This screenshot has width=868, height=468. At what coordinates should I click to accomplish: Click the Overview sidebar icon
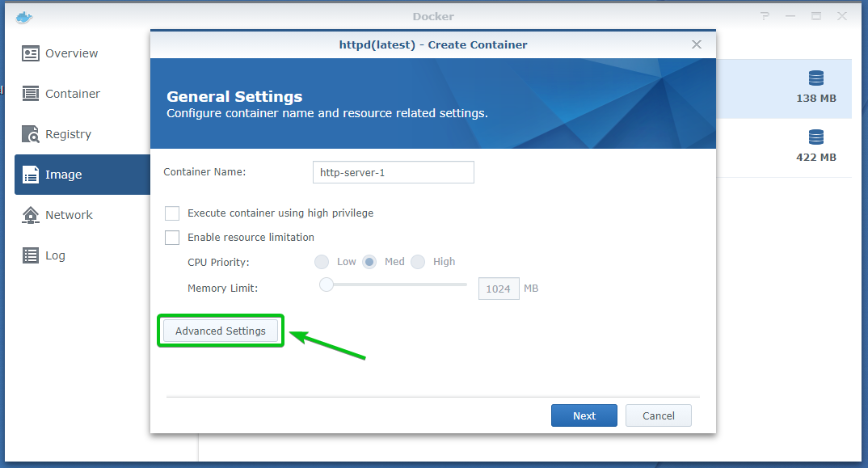tap(31, 53)
